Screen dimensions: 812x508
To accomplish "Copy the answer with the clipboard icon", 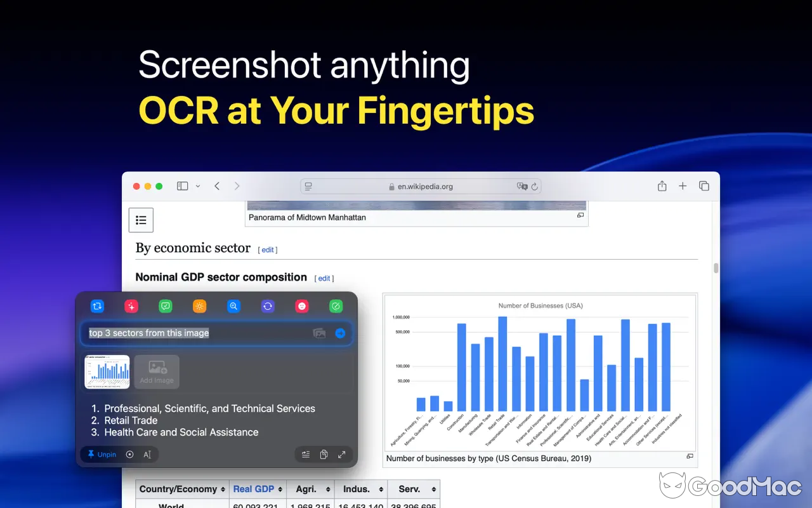I will tap(324, 454).
